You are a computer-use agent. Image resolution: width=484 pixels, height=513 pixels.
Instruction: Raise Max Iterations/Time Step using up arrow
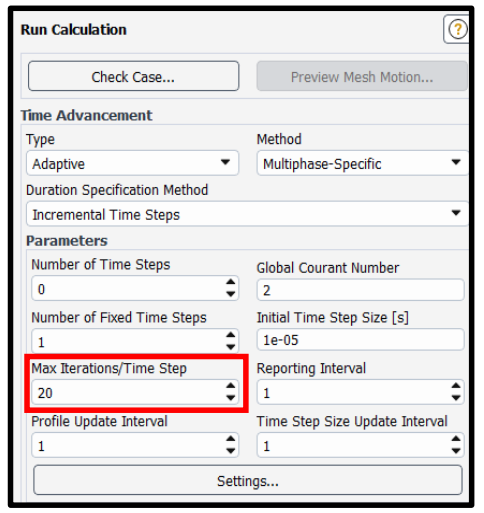pyautogui.click(x=231, y=386)
